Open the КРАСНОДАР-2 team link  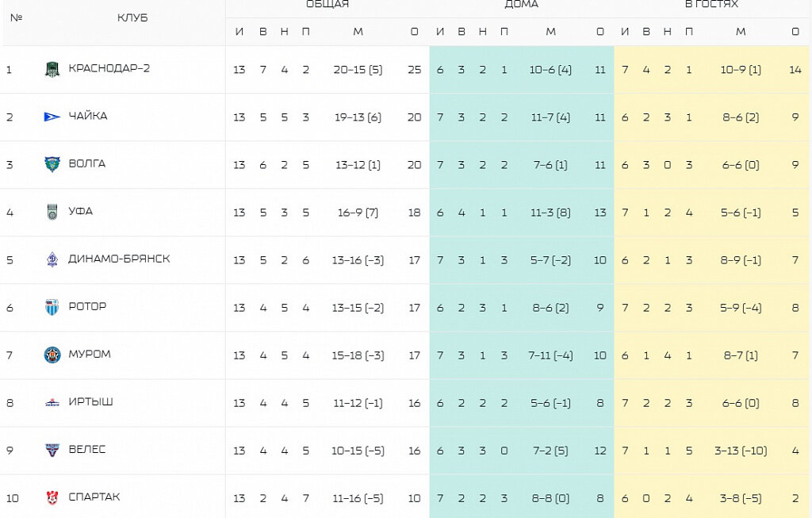click(109, 68)
